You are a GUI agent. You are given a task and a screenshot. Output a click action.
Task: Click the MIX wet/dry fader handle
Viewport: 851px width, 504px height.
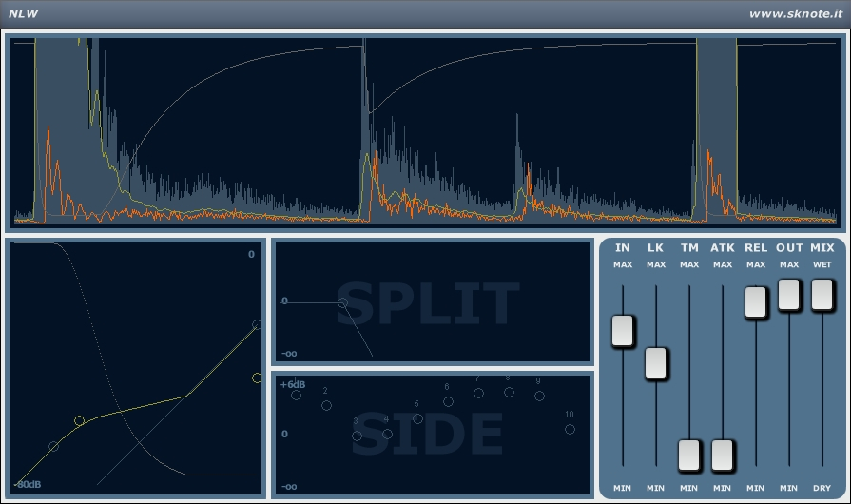[x=822, y=295]
